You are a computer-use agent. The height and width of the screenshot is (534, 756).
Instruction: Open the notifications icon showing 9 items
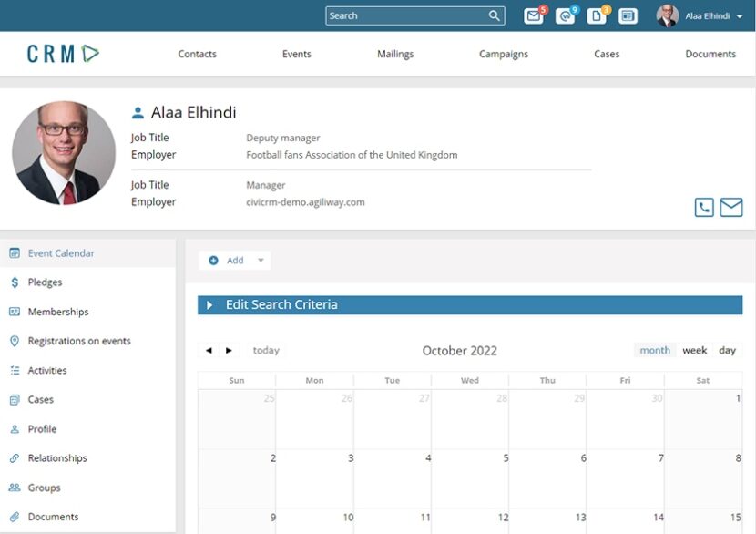(564, 15)
